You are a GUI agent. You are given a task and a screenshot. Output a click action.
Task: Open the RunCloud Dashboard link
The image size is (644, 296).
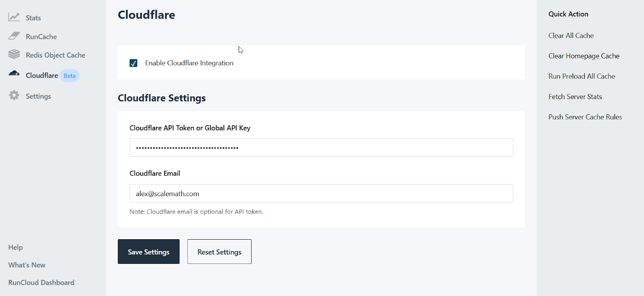41,283
